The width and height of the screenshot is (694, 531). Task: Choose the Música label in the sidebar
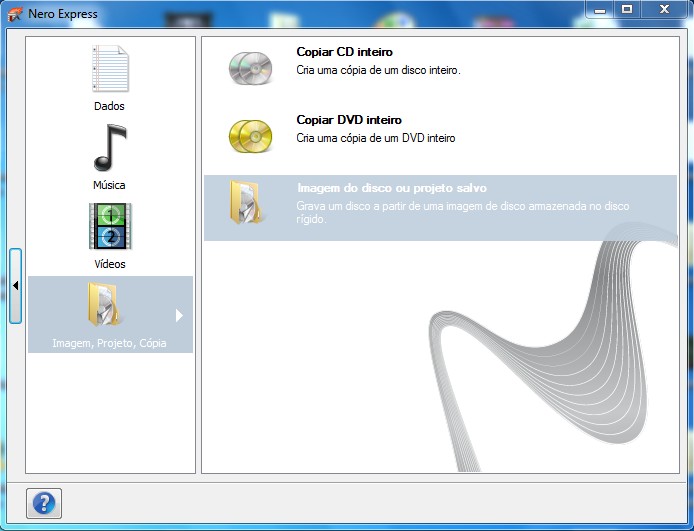point(109,185)
